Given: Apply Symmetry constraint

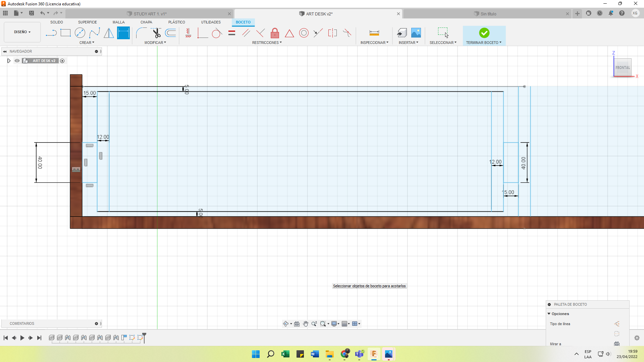Looking at the screenshot, I should pyautogui.click(x=332, y=33).
